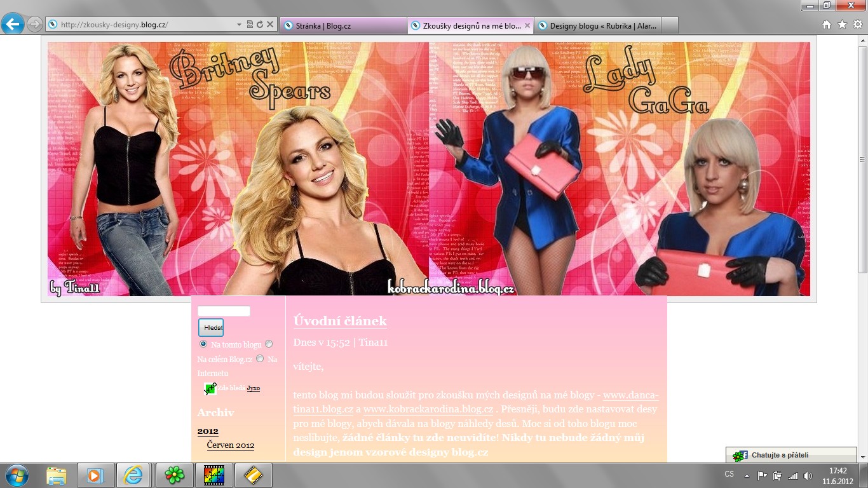Open the address bar autocomplete dropdown arrow
The width and height of the screenshot is (868, 488).
(x=239, y=25)
